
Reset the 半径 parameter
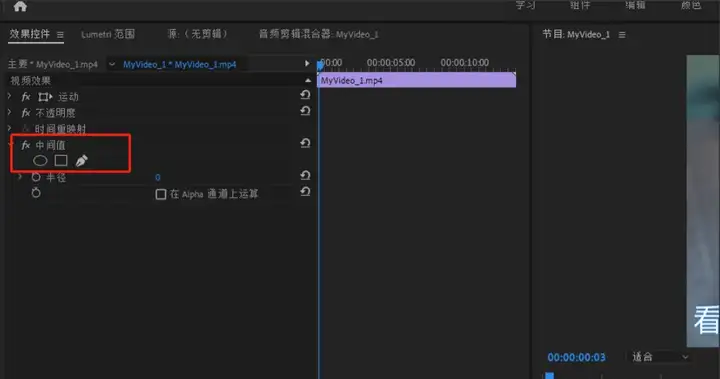click(305, 175)
